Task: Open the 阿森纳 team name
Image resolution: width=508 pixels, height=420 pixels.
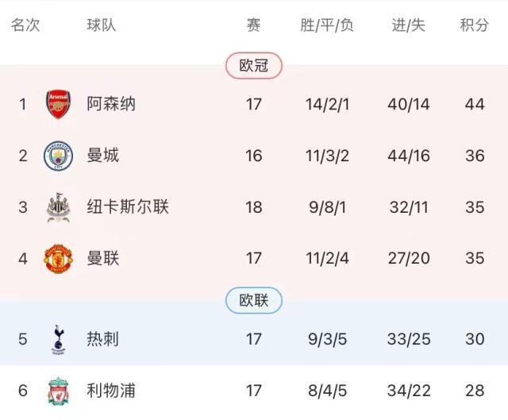Action: [x=111, y=104]
